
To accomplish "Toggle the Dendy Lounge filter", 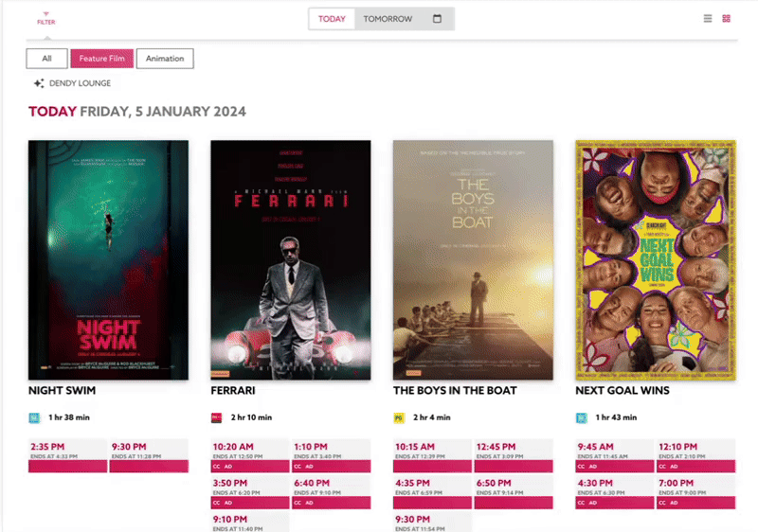I will click(73, 83).
